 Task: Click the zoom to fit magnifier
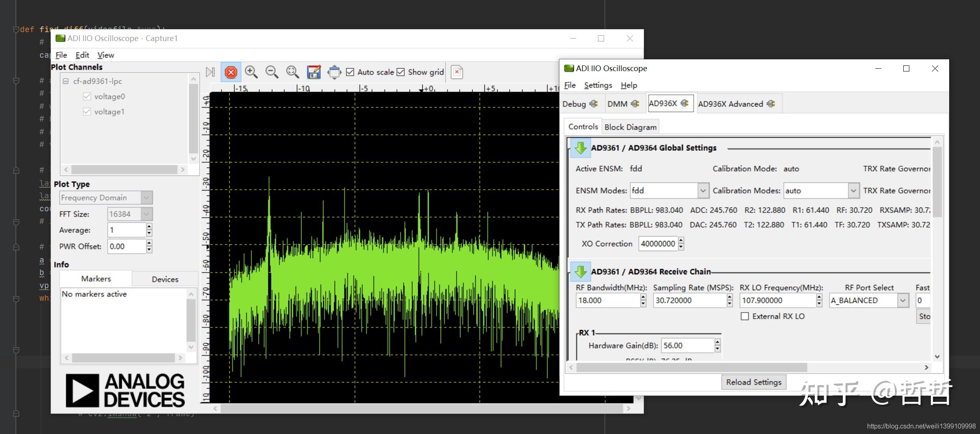click(292, 72)
